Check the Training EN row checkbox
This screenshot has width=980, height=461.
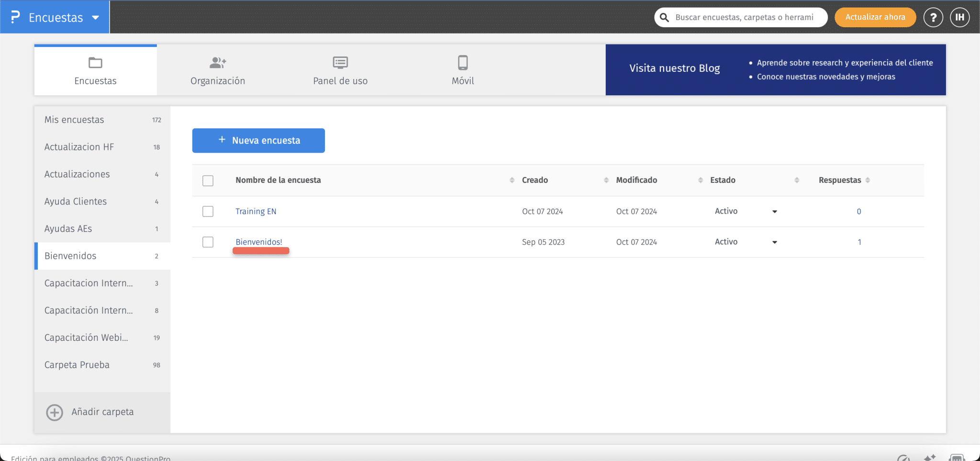point(208,211)
